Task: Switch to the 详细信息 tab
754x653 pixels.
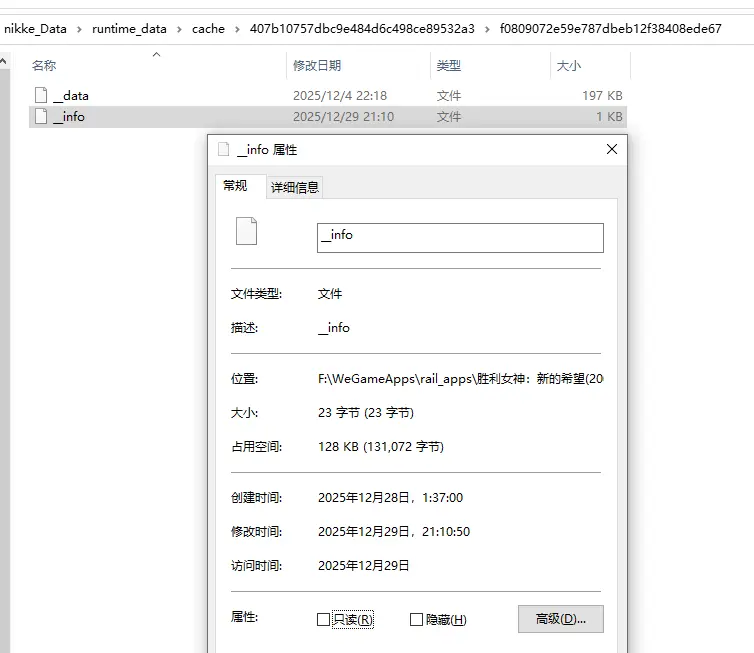Action: (295, 187)
